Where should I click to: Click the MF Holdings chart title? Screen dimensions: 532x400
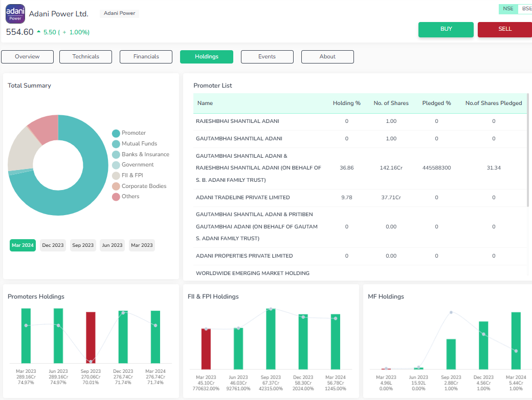click(x=386, y=297)
